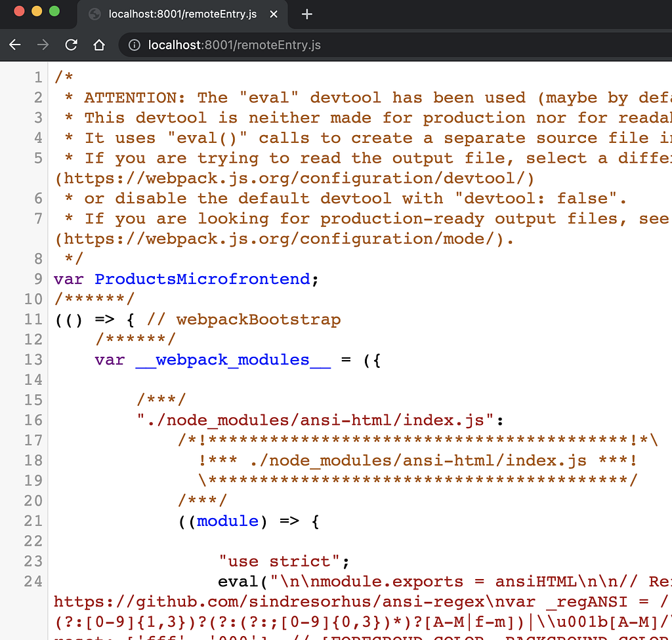Viewport: 672px width, 640px height.
Task: Click the browser forward arrow
Action: click(43, 45)
